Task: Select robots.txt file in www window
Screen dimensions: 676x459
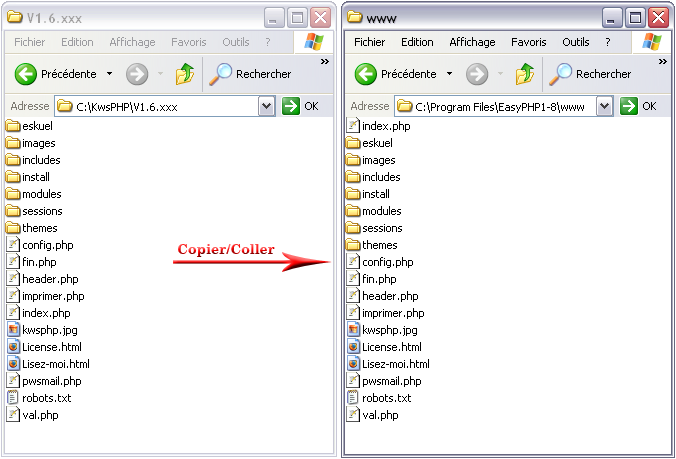Action: click(379, 398)
